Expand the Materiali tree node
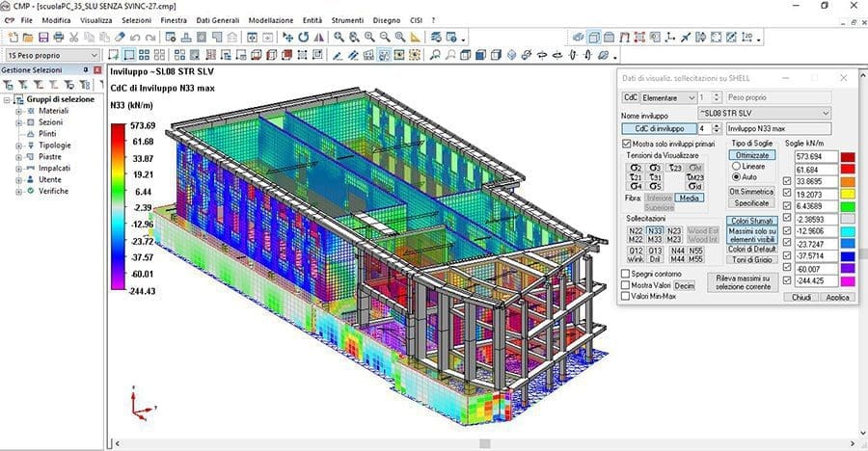The width and height of the screenshot is (868, 451). [x=18, y=111]
